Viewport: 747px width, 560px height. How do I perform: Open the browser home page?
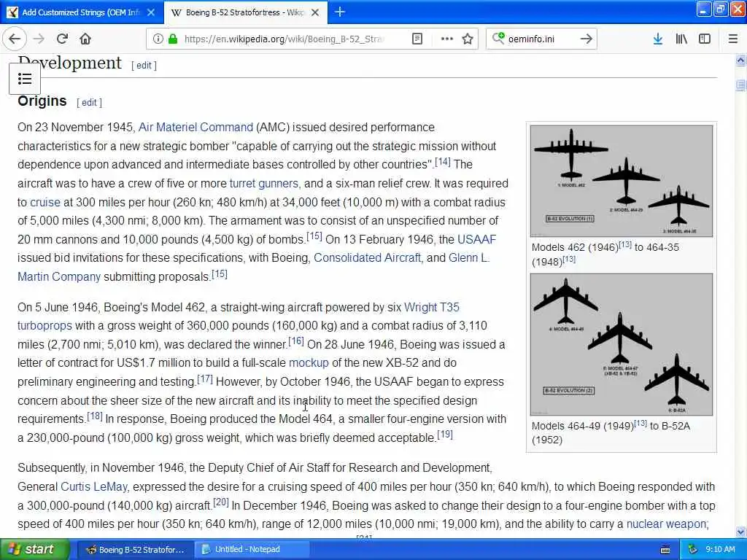[x=85, y=39]
